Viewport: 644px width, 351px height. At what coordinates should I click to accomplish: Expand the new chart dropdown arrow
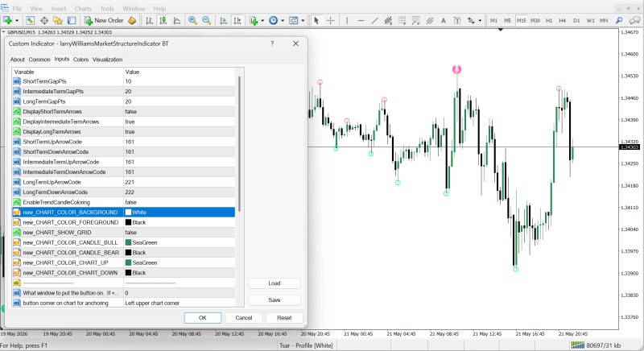17,20
